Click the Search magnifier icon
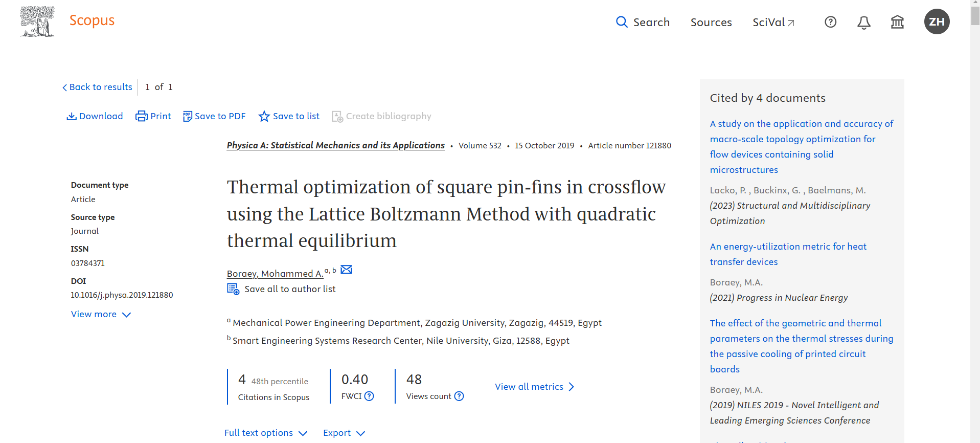The image size is (980, 443). (622, 22)
